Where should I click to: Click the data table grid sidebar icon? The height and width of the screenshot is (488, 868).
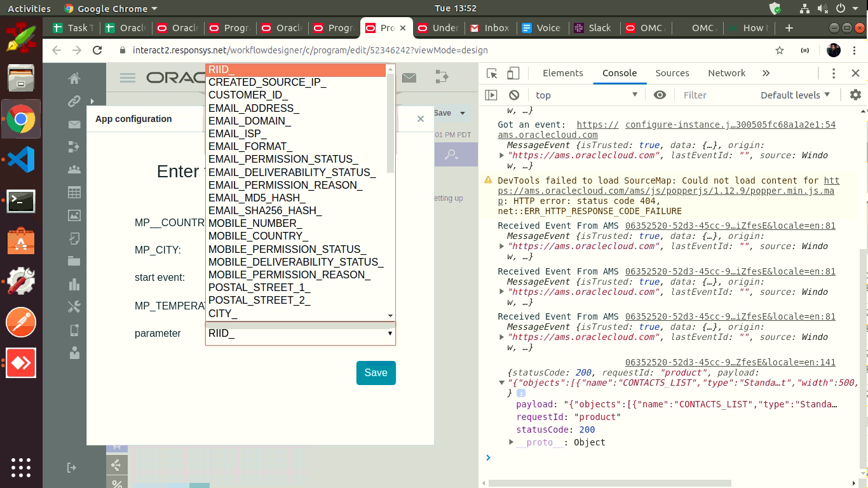coord(74,193)
